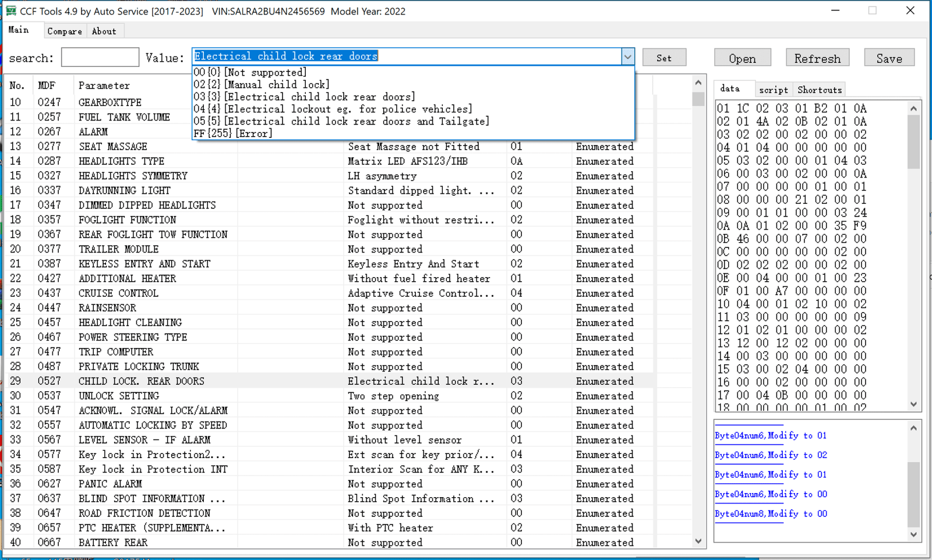This screenshot has width=932, height=560.
Task: Select the 00{0}[Not supported] option
Action: tap(250, 72)
